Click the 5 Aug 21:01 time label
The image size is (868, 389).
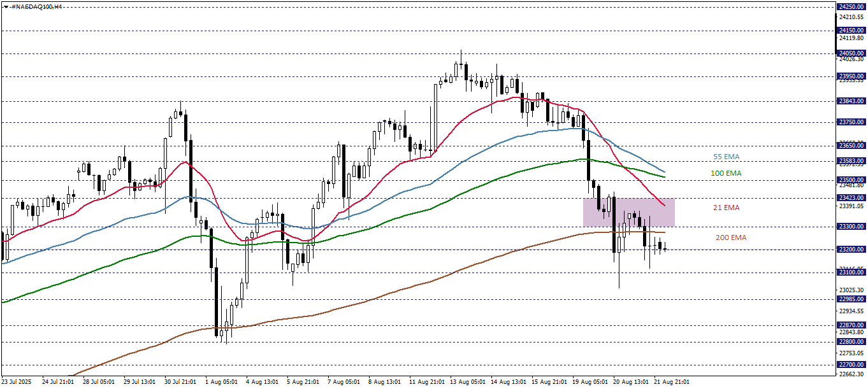click(302, 382)
